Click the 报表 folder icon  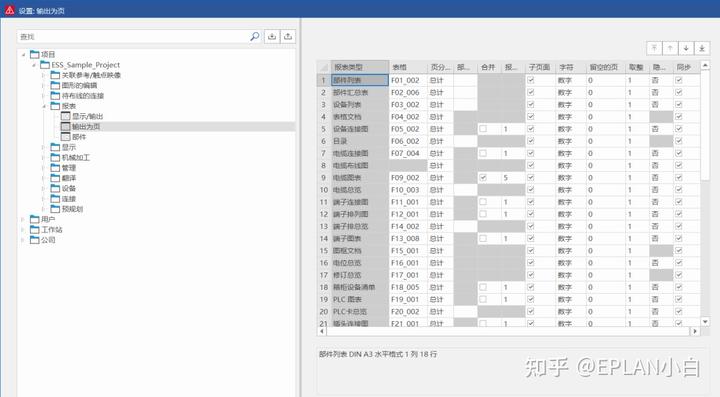coord(55,106)
